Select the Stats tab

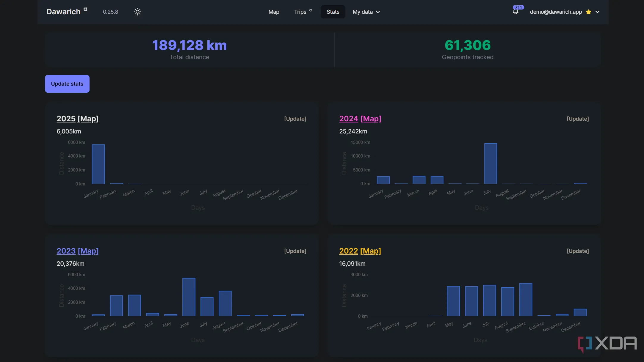[x=333, y=12]
